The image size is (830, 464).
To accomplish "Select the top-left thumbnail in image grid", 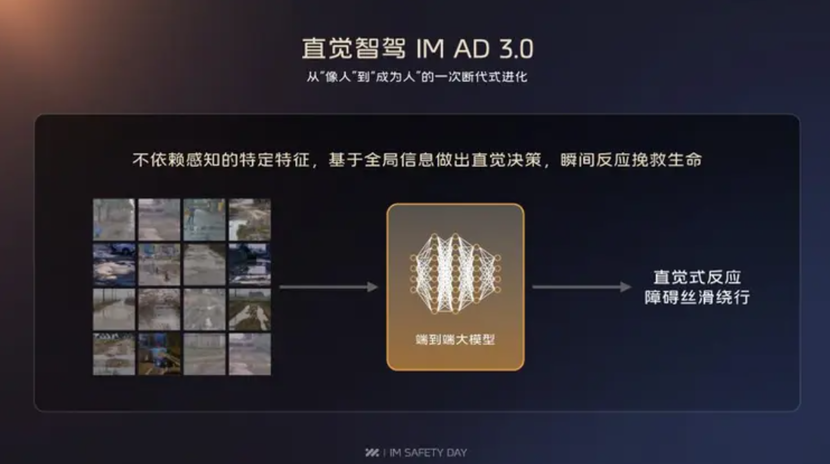I will tap(114, 220).
